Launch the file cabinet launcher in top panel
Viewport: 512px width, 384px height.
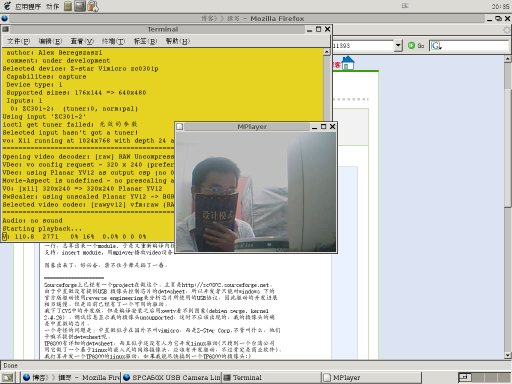(68, 6)
